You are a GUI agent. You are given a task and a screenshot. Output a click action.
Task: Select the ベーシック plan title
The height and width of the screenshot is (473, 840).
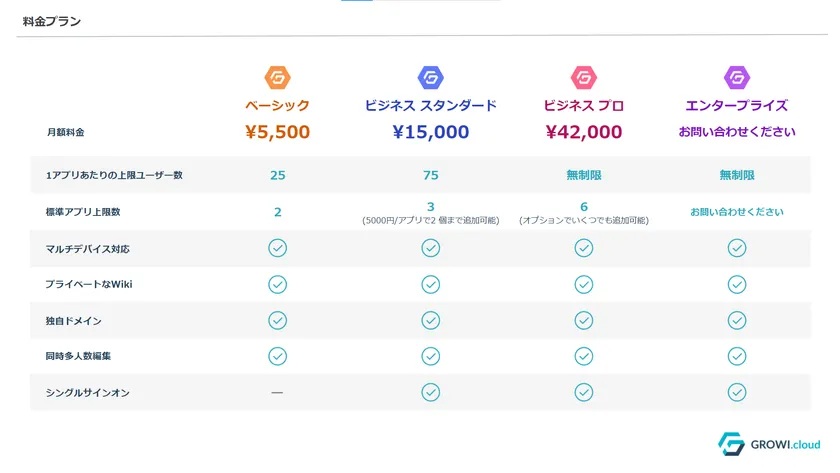pyautogui.click(x=277, y=105)
